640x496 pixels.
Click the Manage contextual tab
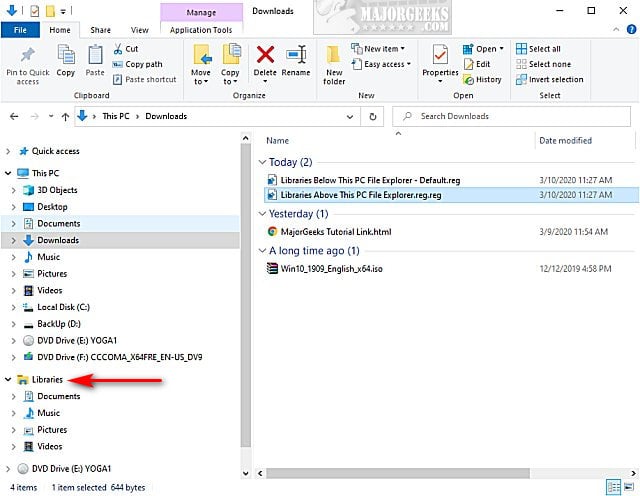pyautogui.click(x=201, y=13)
